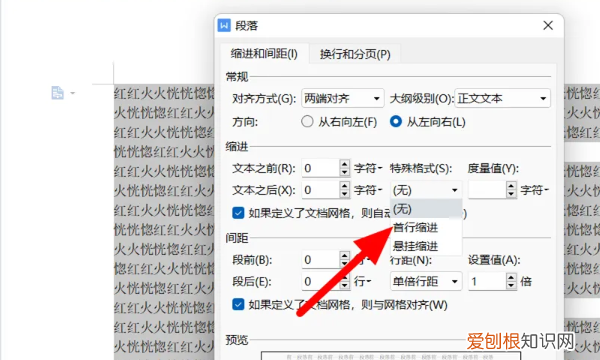Image resolution: width=600 pixels, height=360 pixels.
Task: Switch to the 换行和分页(P) tab
Action: [355, 54]
